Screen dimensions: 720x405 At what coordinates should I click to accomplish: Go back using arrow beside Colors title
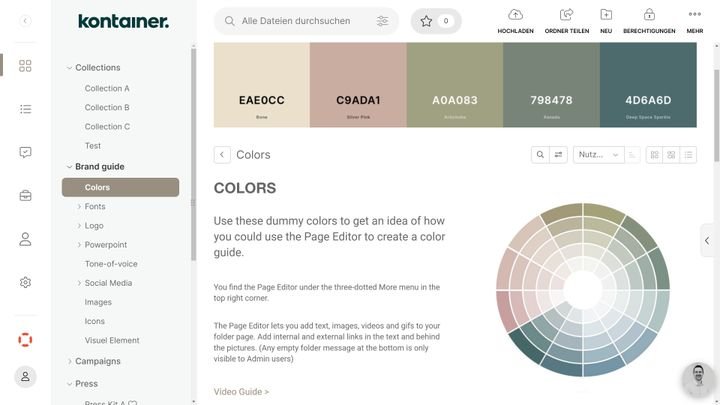pyautogui.click(x=222, y=155)
